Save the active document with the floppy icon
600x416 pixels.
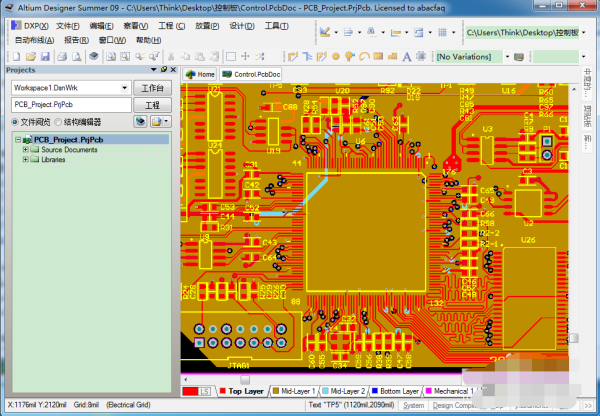[45, 57]
